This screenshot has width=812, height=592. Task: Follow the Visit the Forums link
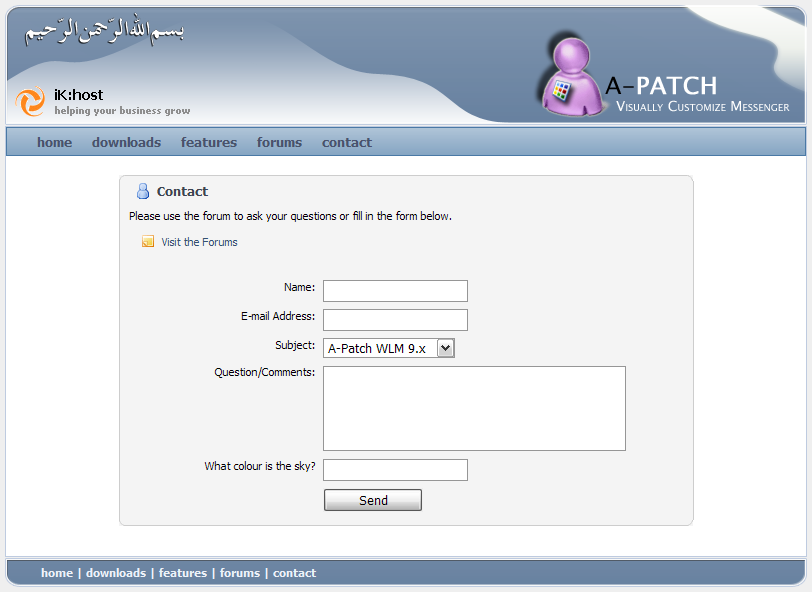tap(199, 242)
